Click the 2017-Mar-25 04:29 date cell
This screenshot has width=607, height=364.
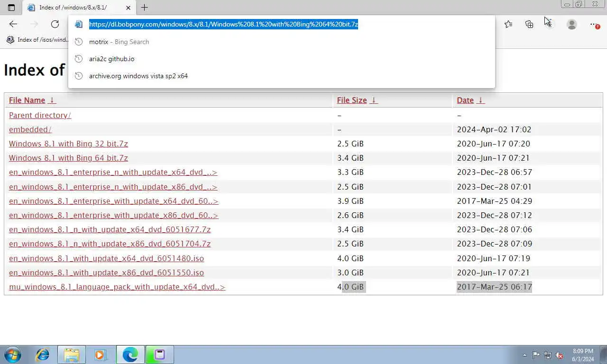tap(495, 201)
